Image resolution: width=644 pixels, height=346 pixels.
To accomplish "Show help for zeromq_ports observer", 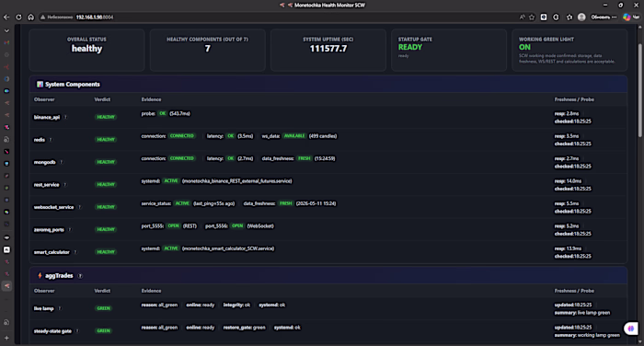I will click(x=70, y=230).
